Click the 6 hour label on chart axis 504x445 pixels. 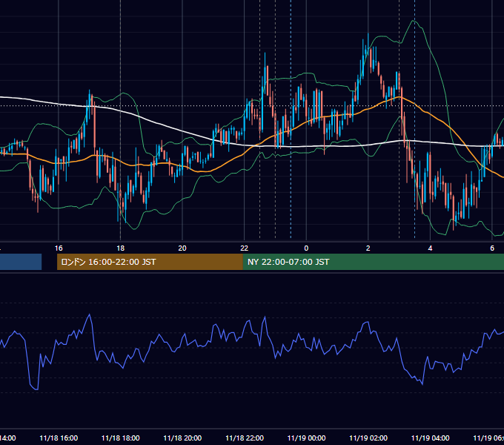click(492, 248)
